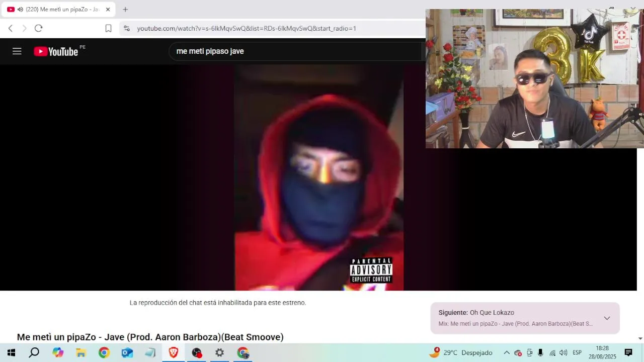Go back to previous page
This screenshot has width=644, height=362.
[x=10, y=28]
